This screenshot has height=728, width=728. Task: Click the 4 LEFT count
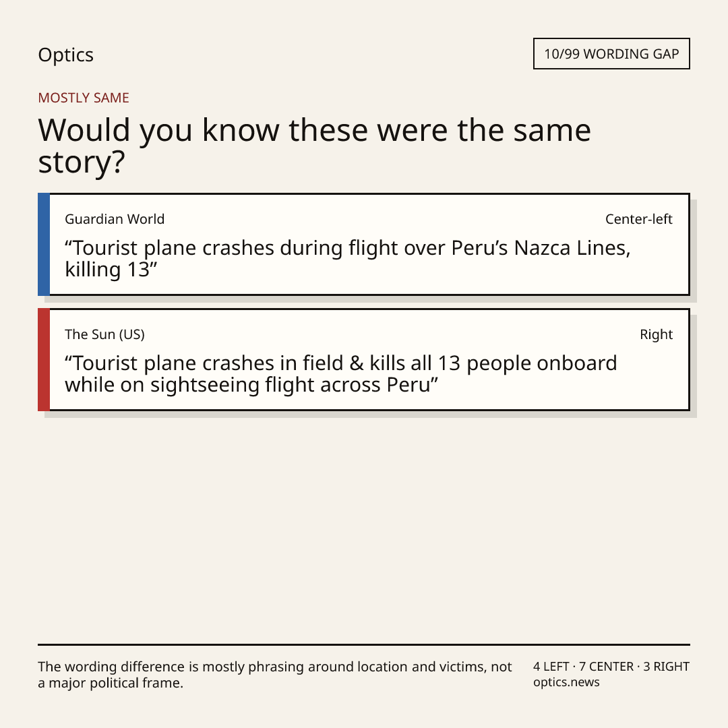tap(551, 667)
